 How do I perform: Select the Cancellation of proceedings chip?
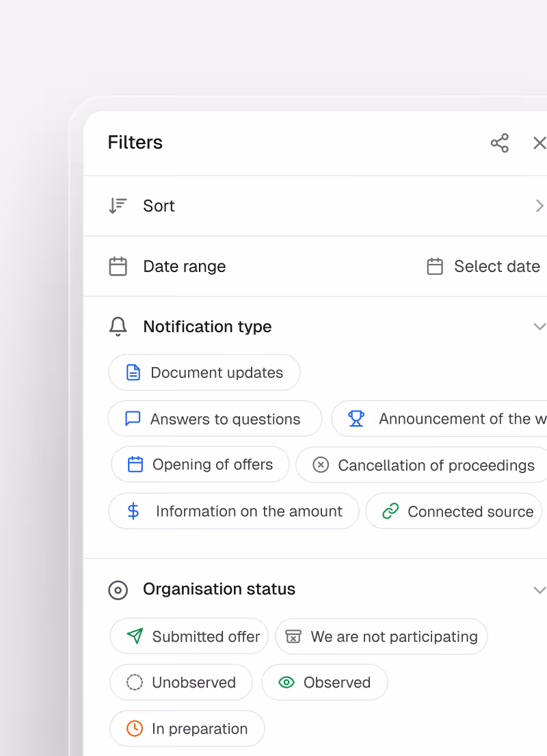click(x=422, y=465)
